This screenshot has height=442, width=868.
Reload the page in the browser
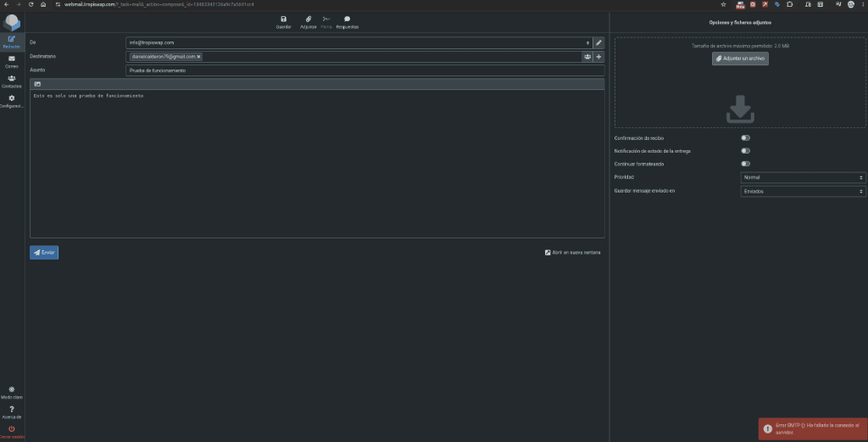coord(31,4)
